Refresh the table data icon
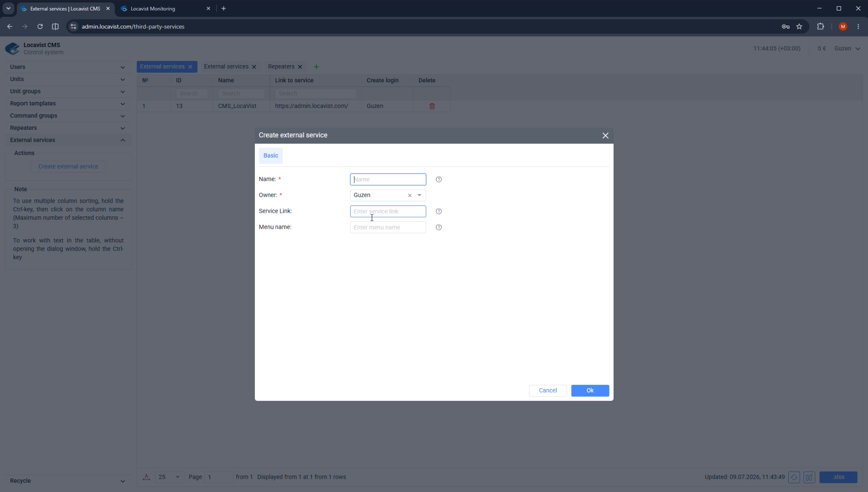 (794, 477)
